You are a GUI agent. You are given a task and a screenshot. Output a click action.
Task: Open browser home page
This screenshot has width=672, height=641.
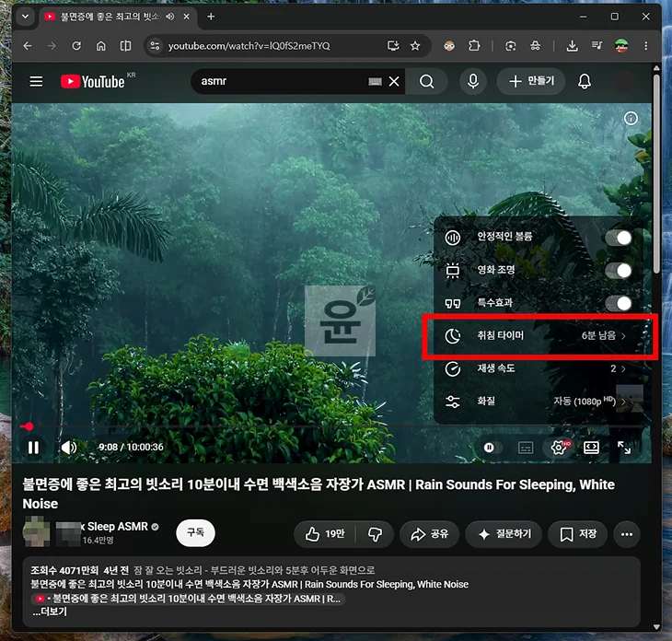click(x=100, y=46)
